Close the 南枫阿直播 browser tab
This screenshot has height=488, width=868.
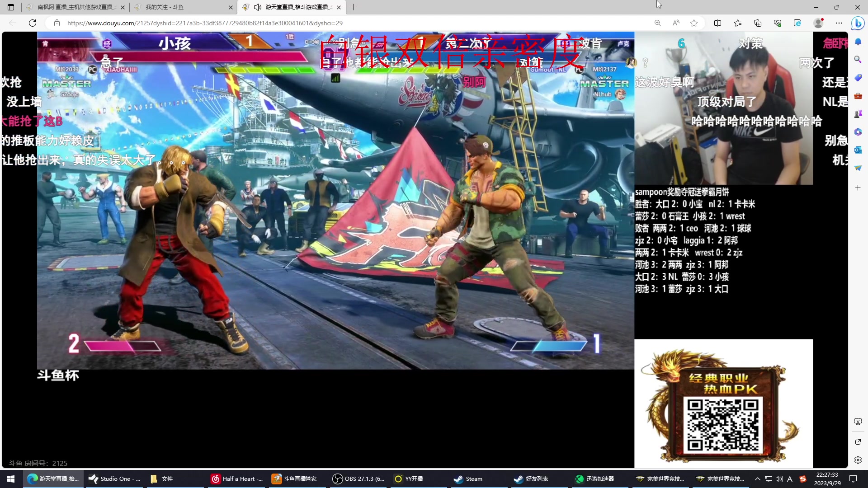click(x=123, y=7)
